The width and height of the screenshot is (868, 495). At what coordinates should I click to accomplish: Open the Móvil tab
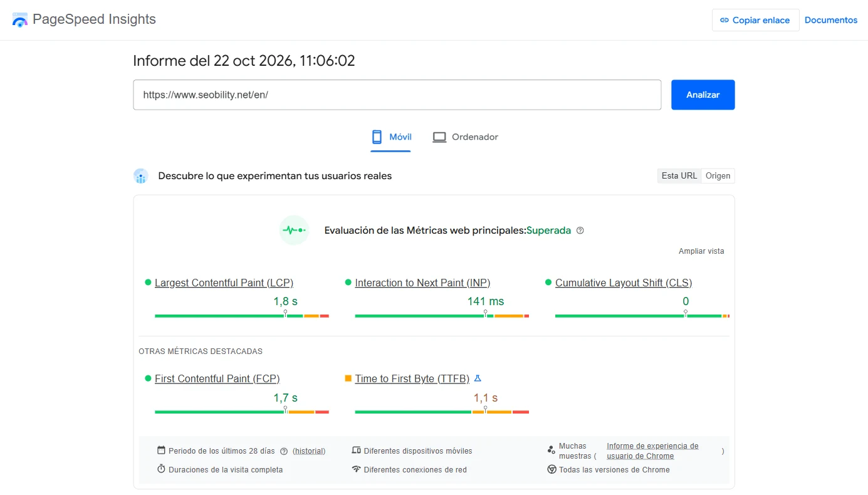(x=391, y=137)
